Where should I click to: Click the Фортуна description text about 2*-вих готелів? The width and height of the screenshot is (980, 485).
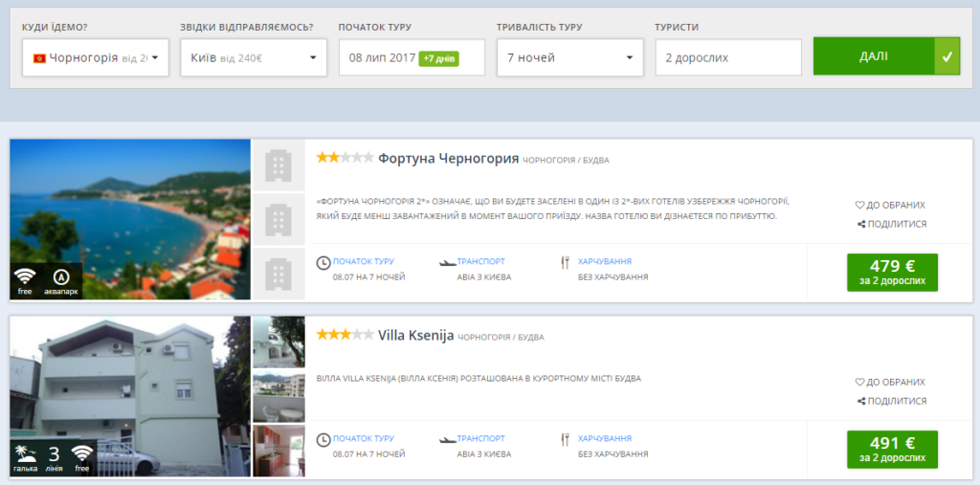(x=553, y=209)
